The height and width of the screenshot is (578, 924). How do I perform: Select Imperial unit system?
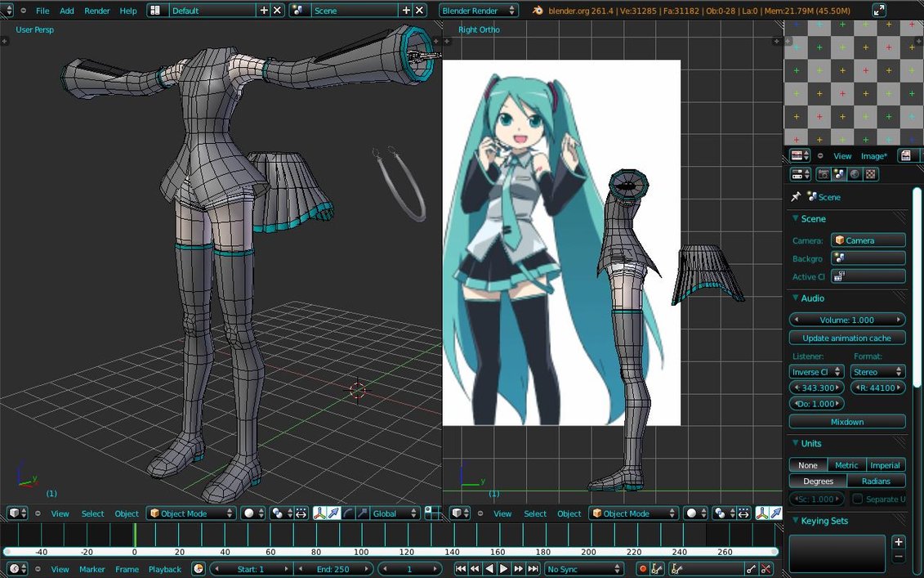pyautogui.click(x=886, y=465)
